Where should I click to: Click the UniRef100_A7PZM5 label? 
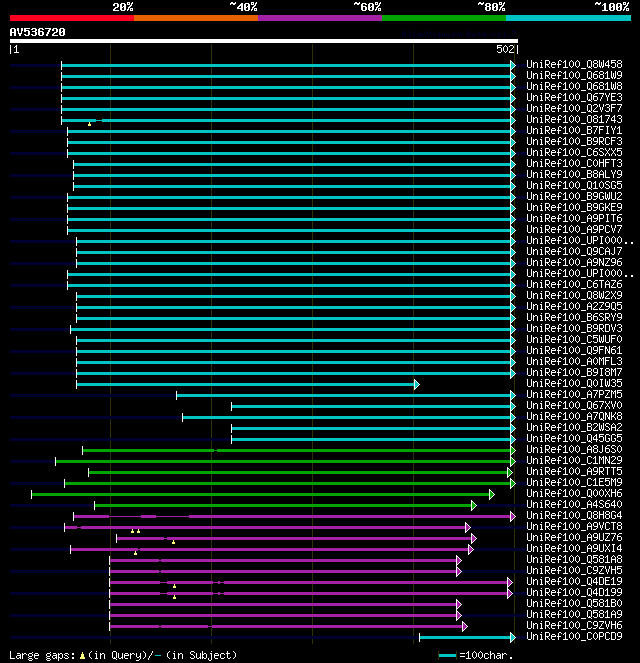pos(574,394)
